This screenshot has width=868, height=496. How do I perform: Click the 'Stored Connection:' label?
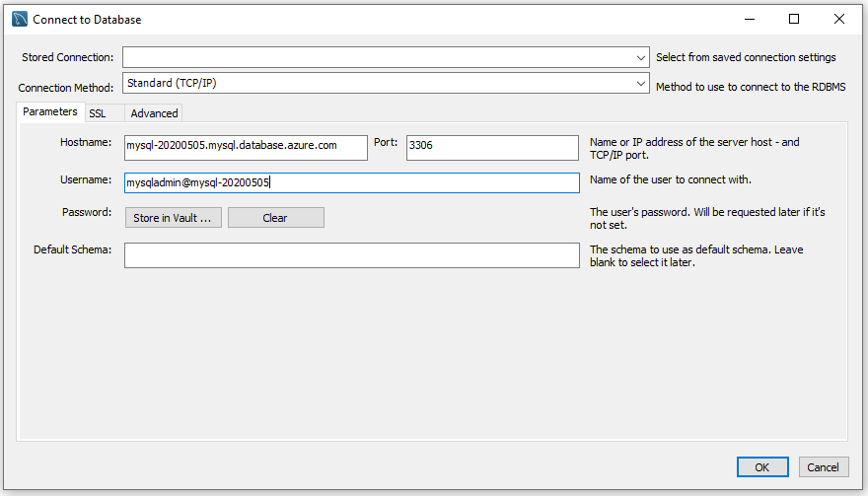point(67,57)
